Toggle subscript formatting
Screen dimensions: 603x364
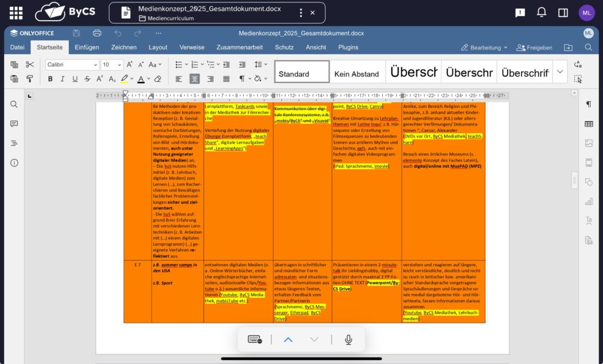click(112, 79)
